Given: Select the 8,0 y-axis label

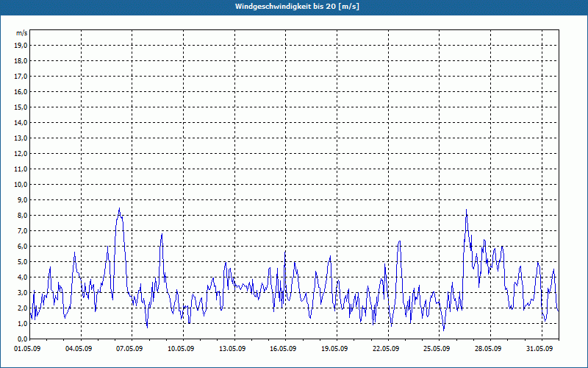Looking at the screenshot, I should 22,215.
